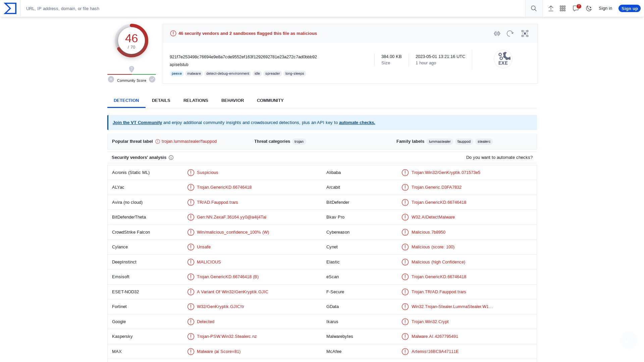Click the detect-debug-environment tag
Screen dimensions: 644x362
point(228,74)
